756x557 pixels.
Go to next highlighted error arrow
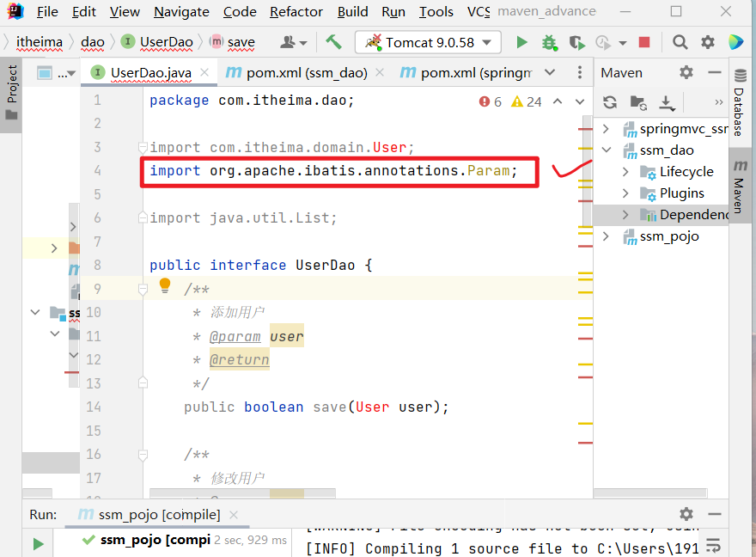(x=580, y=101)
